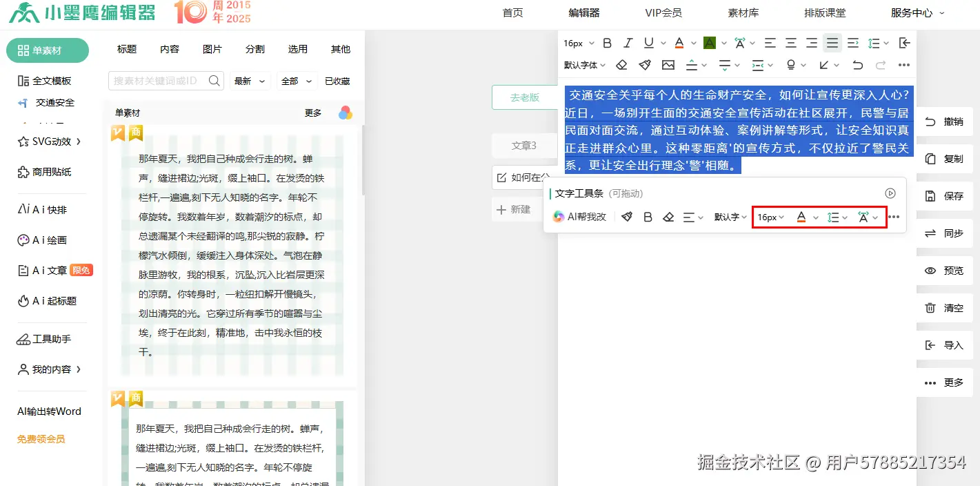Switch to 内容 material tab
The width and height of the screenshot is (980, 486).
pos(170,49)
